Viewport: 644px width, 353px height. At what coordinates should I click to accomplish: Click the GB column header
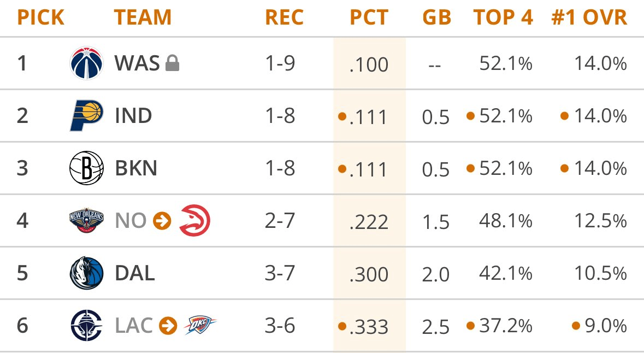(436, 17)
